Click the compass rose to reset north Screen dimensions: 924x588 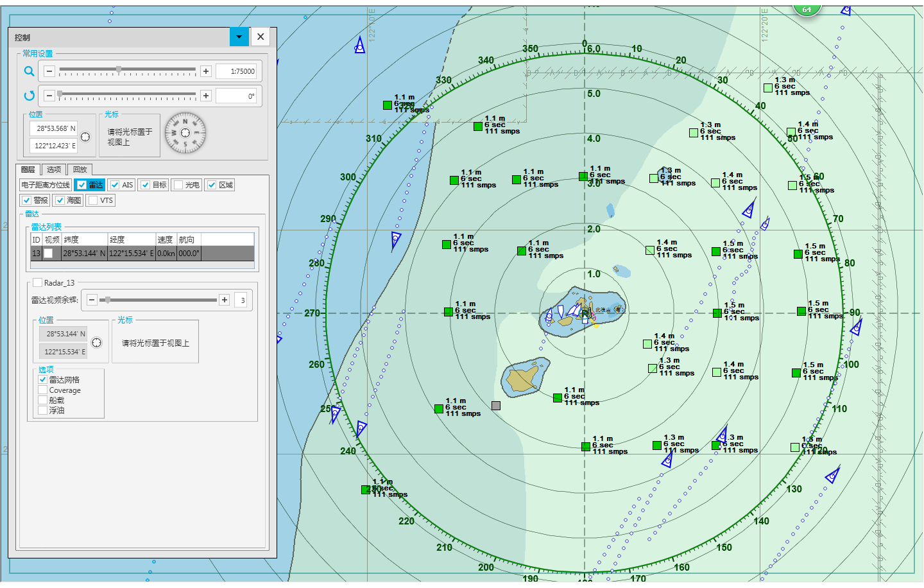tap(185, 133)
